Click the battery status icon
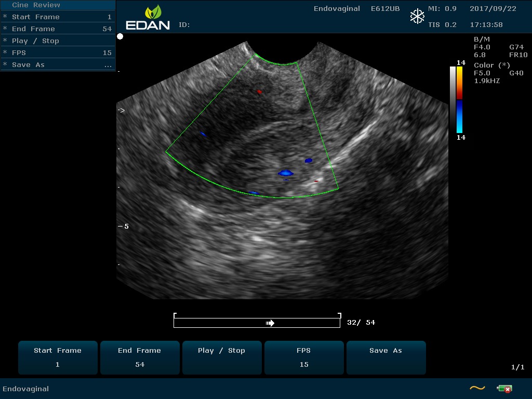This screenshot has width=532, height=399. [504, 389]
